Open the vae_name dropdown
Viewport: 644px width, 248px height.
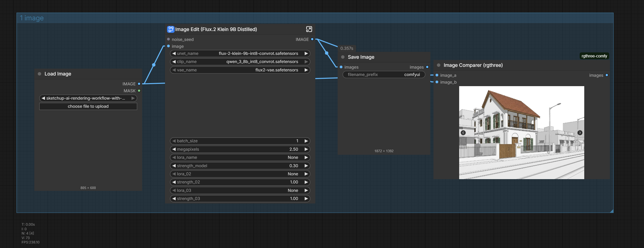pos(240,70)
